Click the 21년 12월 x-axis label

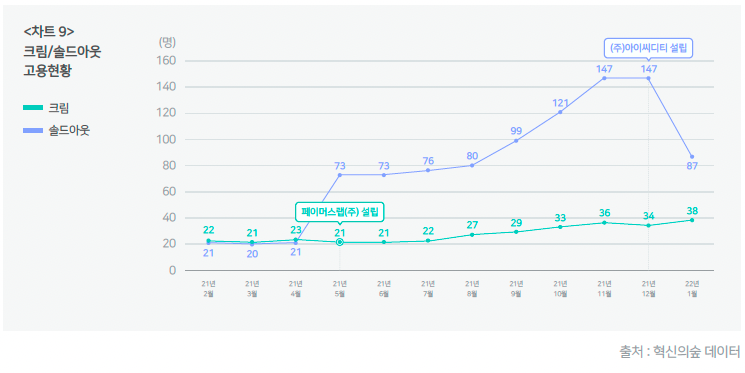click(649, 288)
